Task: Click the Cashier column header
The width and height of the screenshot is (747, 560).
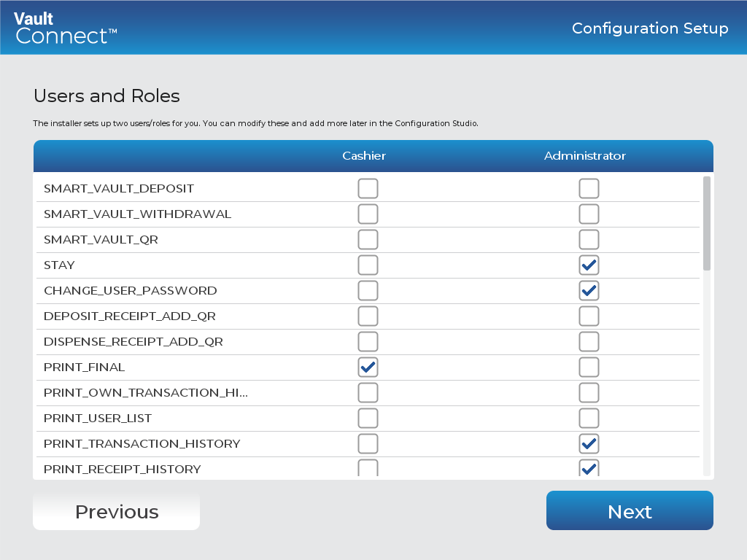Action: pos(364,156)
